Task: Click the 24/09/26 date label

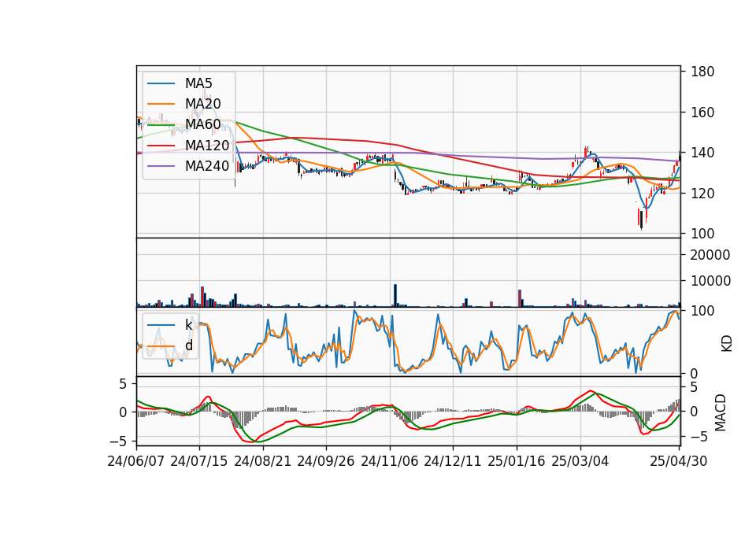Action: point(325,461)
